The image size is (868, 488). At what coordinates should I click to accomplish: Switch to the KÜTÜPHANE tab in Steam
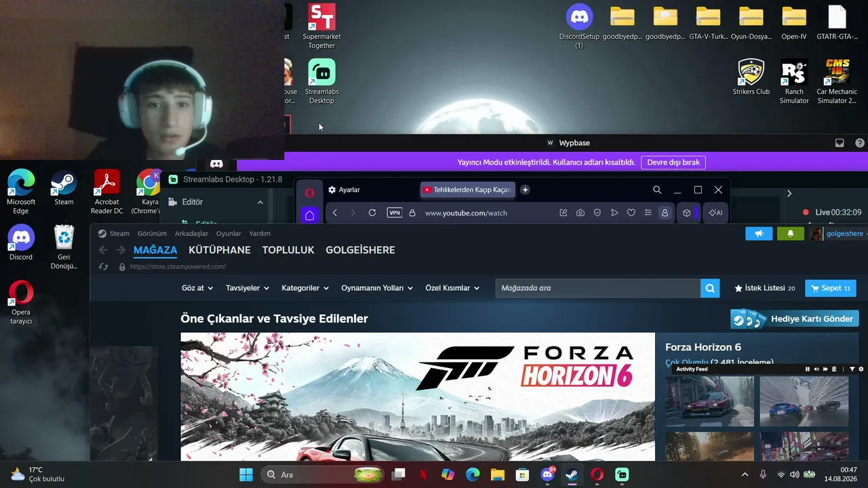click(220, 250)
